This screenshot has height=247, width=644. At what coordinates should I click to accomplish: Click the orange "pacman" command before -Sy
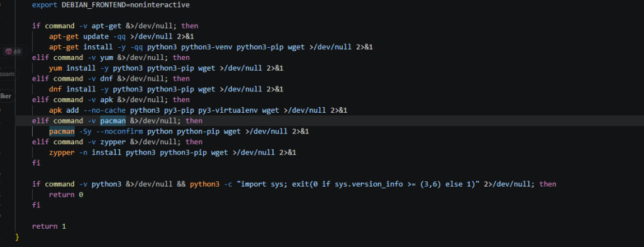tap(62, 131)
